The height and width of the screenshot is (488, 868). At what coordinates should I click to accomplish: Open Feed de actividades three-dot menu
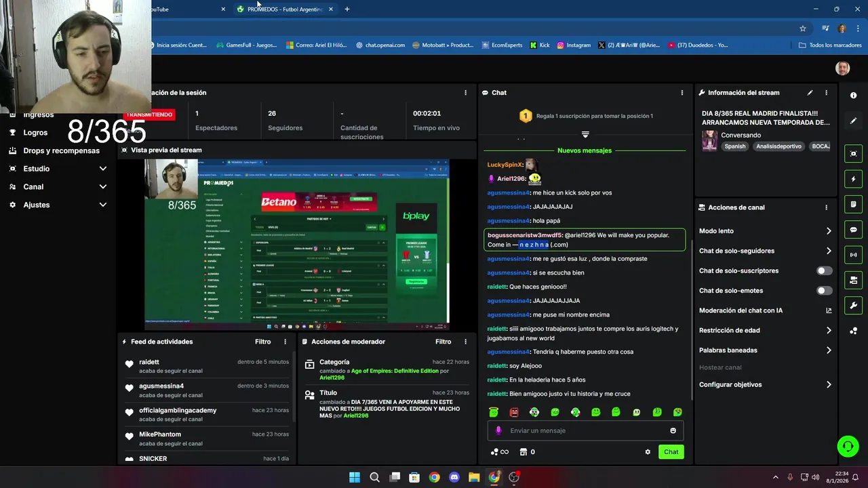coord(285,342)
